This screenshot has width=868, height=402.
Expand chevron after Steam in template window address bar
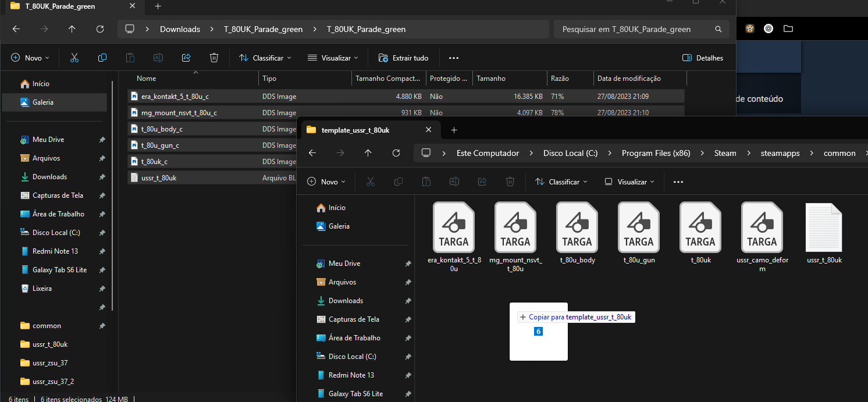748,153
